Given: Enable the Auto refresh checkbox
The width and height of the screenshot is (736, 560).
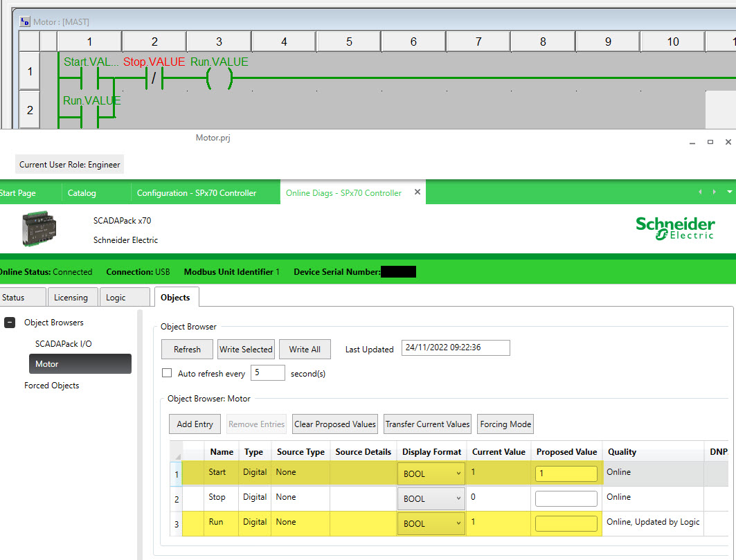Looking at the screenshot, I should (x=167, y=372).
